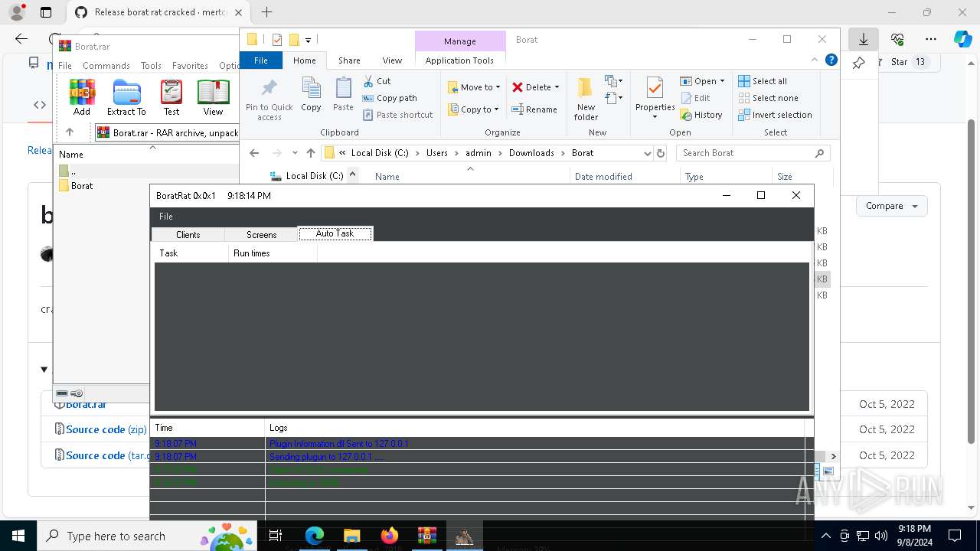The width and height of the screenshot is (980, 551).
Task: Go up a folder in Explorer
Action: [310, 153]
